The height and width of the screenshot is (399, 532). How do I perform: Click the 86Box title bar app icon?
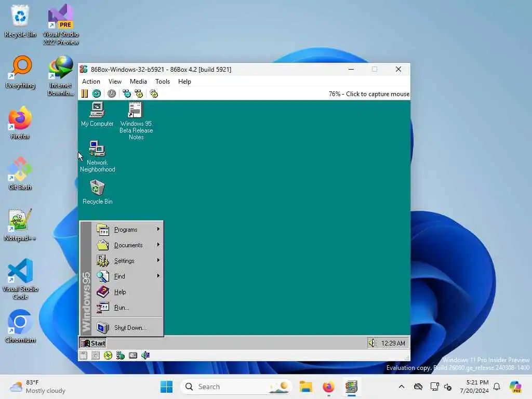(x=84, y=69)
